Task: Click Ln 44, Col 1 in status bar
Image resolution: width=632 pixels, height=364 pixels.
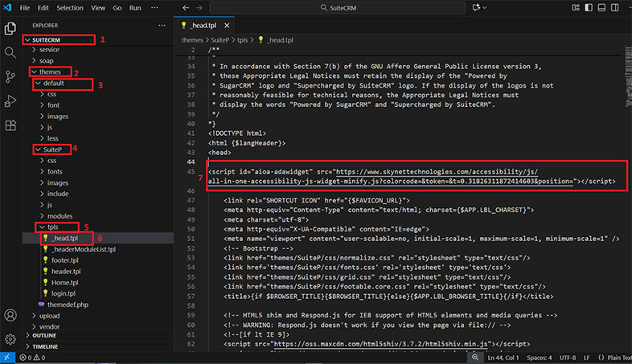Action: pos(503,357)
